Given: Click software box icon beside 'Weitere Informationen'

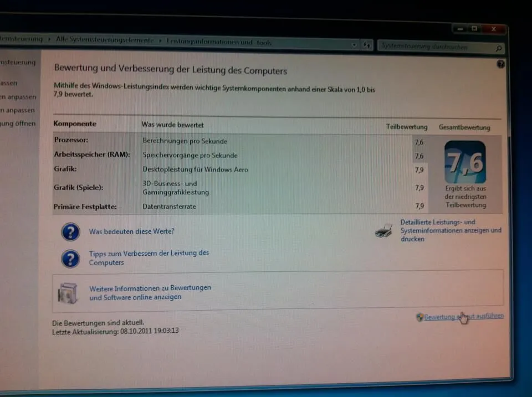Looking at the screenshot, I should pos(68,293).
